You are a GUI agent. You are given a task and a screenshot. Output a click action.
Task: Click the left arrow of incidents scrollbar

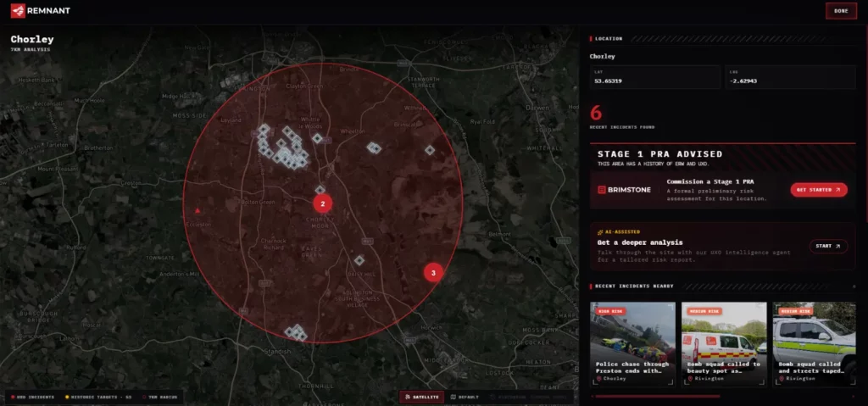(592, 397)
